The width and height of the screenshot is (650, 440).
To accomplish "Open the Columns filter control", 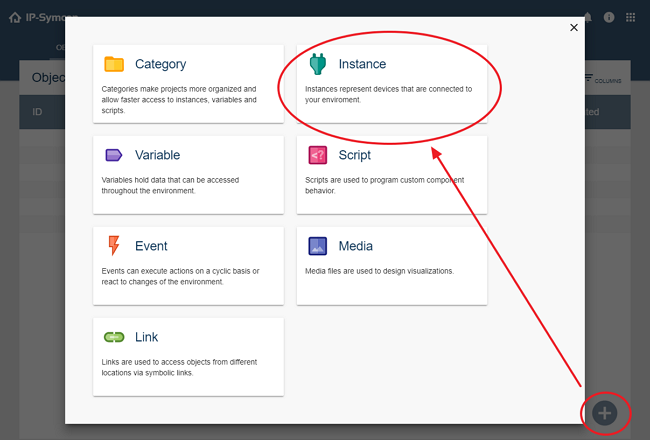I will tap(601, 78).
